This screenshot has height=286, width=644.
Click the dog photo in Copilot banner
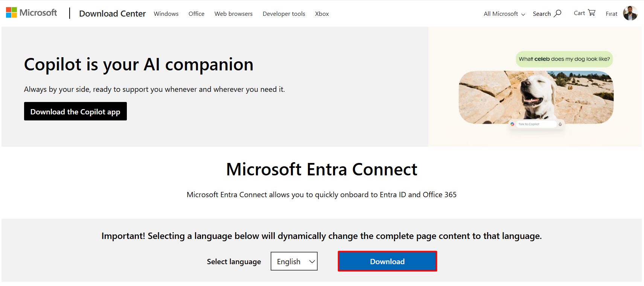tap(536, 97)
